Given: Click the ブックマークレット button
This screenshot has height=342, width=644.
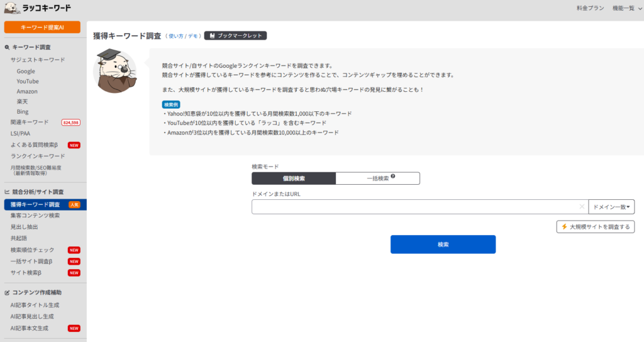Looking at the screenshot, I should [x=235, y=36].
